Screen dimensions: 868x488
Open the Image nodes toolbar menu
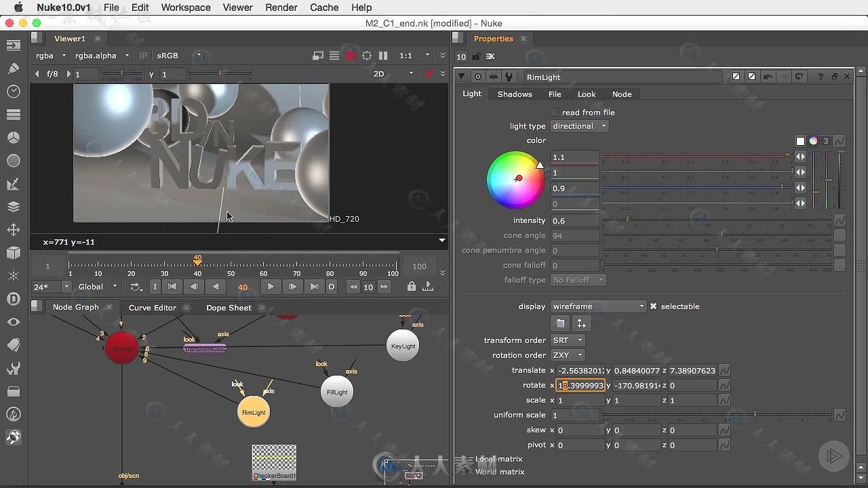point(14,45)
